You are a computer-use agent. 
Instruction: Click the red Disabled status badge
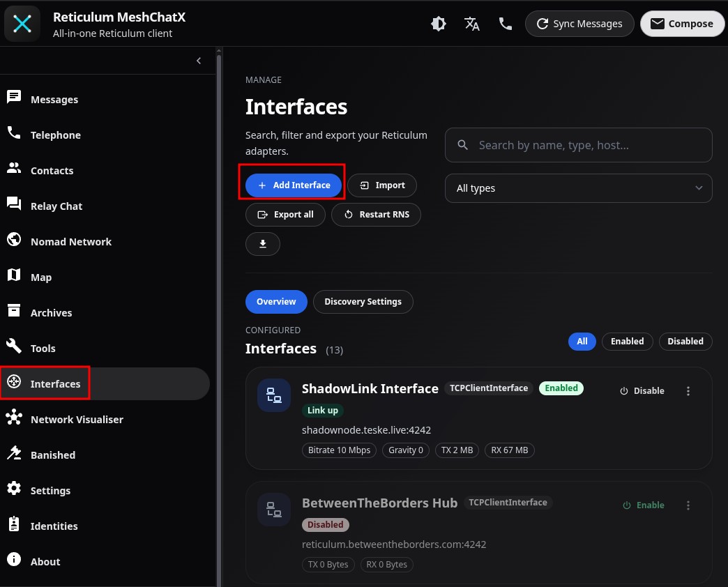pos(326,525)
